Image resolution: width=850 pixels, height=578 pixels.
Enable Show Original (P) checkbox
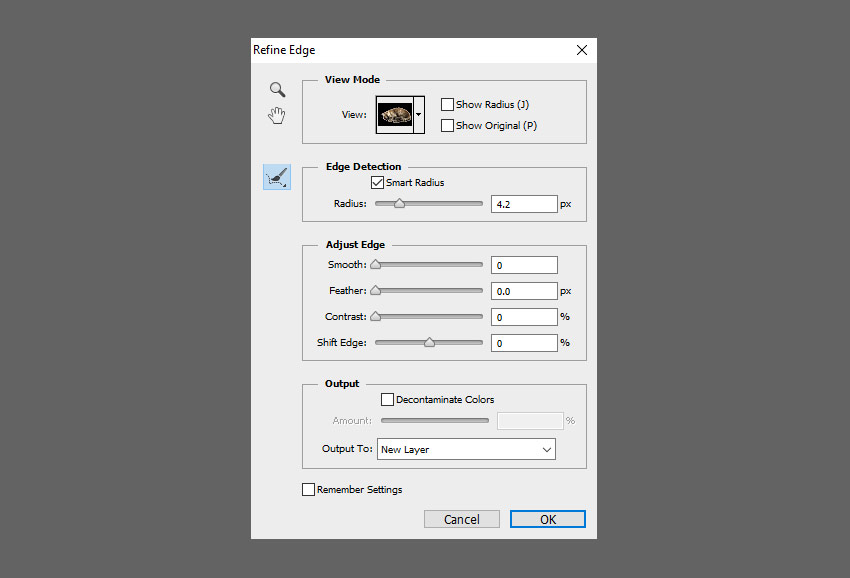[x=447, y=126]
